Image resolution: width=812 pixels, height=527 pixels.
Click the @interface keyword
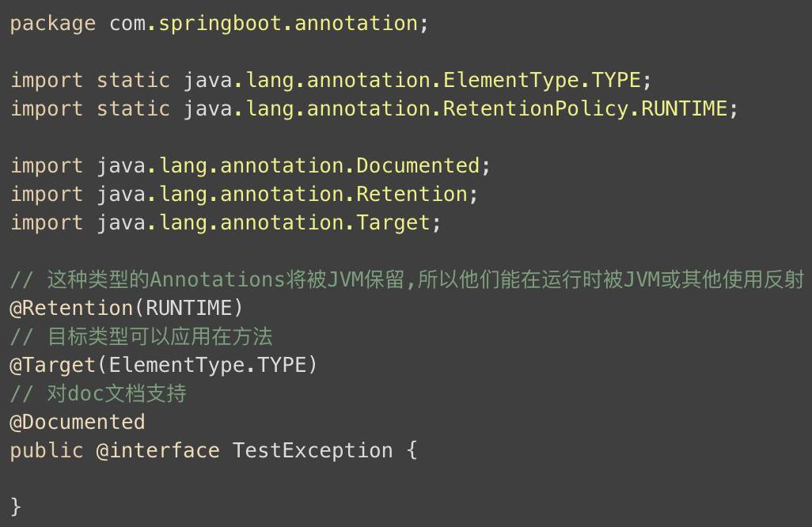[x=157, y=451]
